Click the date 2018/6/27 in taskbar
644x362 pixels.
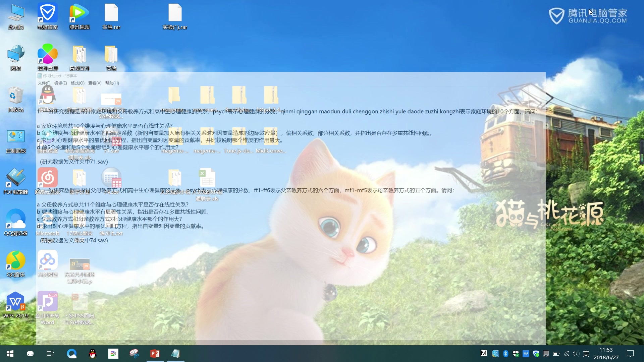pos(606,358)
